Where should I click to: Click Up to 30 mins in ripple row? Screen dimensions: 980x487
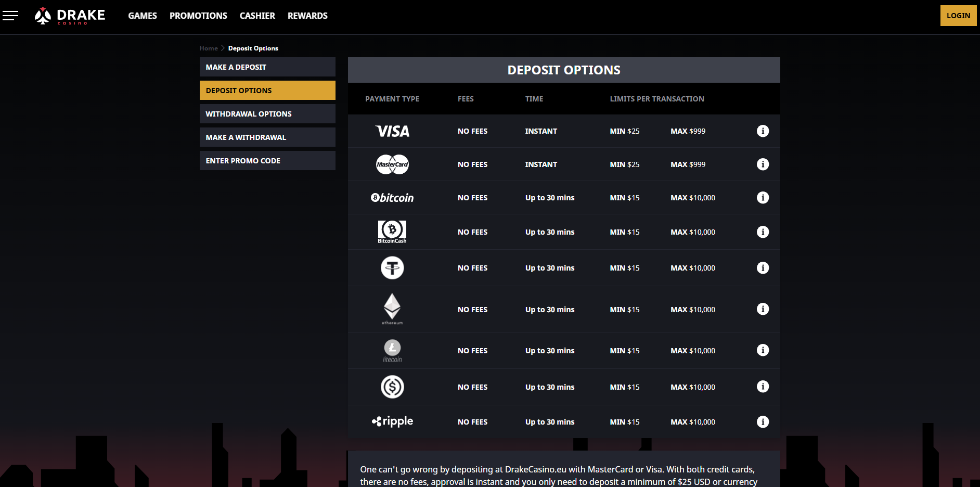(x=550, y=422)
